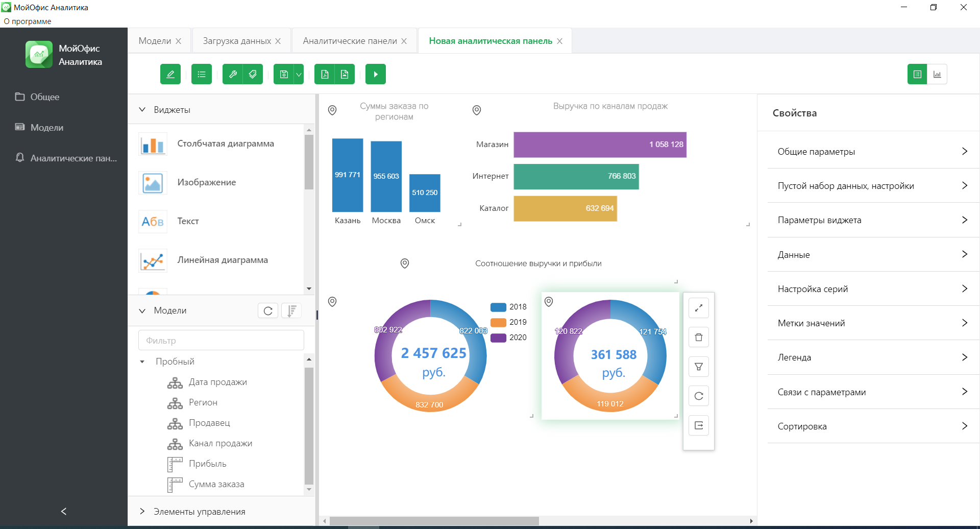This screenshot has width=980, height=529.
Task: Run the panel with play button
Action: (x=376, y=74)
